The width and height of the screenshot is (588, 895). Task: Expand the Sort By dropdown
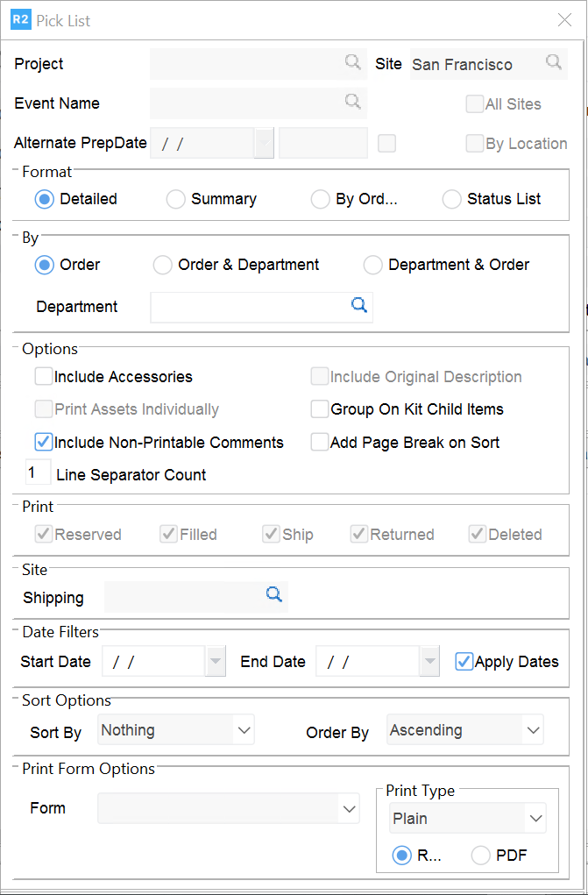coord(243,729)
